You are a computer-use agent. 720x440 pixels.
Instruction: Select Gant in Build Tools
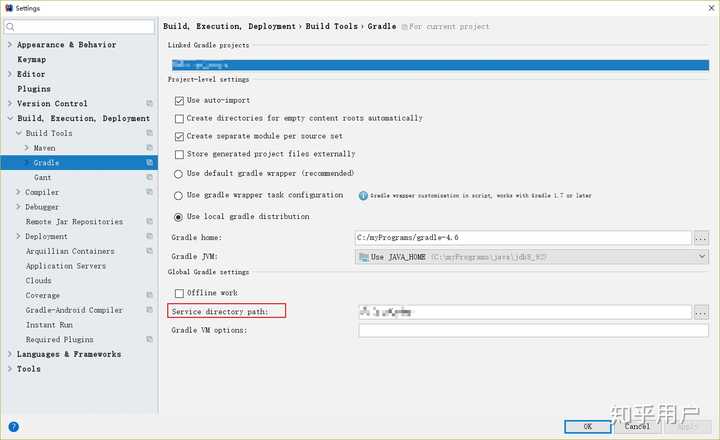click(x=42, y=177)
